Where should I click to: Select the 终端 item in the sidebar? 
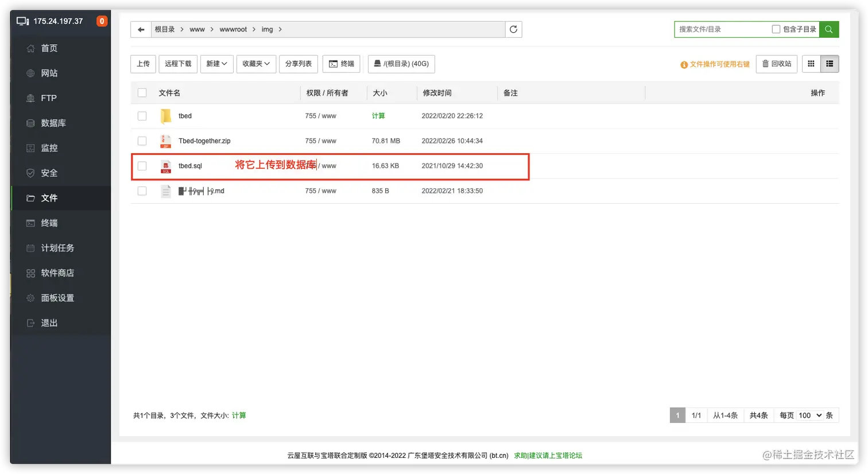(x=48, y=223)
